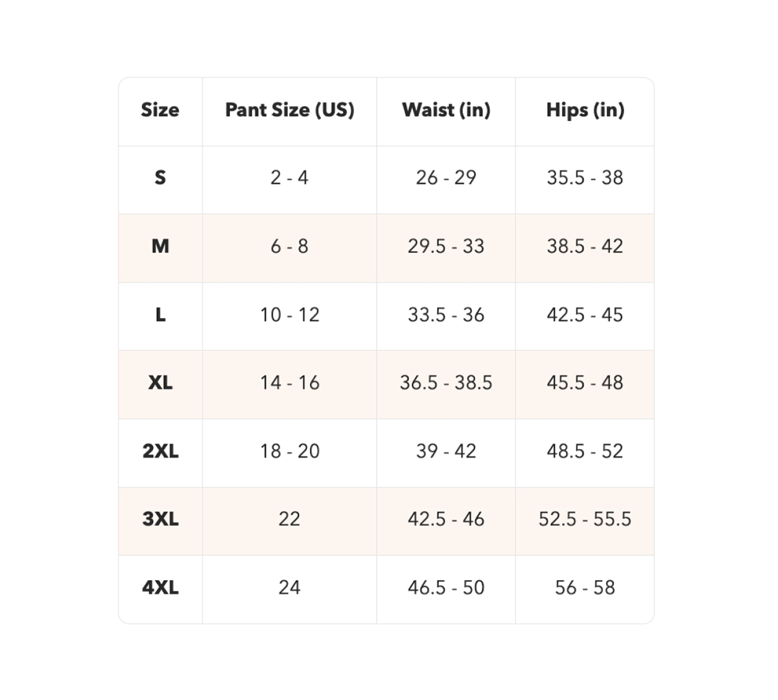Select the 3XL size row label

point(160,519)
